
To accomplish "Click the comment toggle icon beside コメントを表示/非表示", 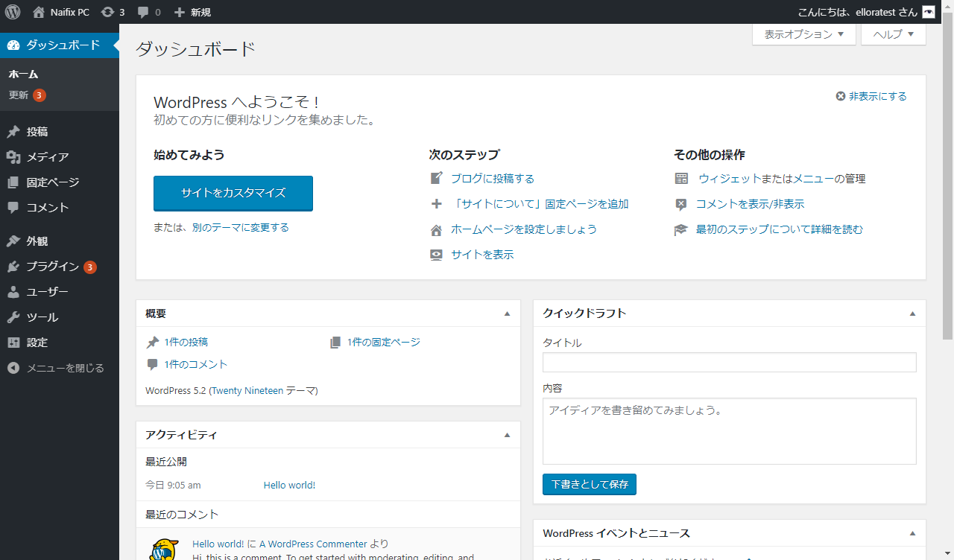I will tap(681, 204).
